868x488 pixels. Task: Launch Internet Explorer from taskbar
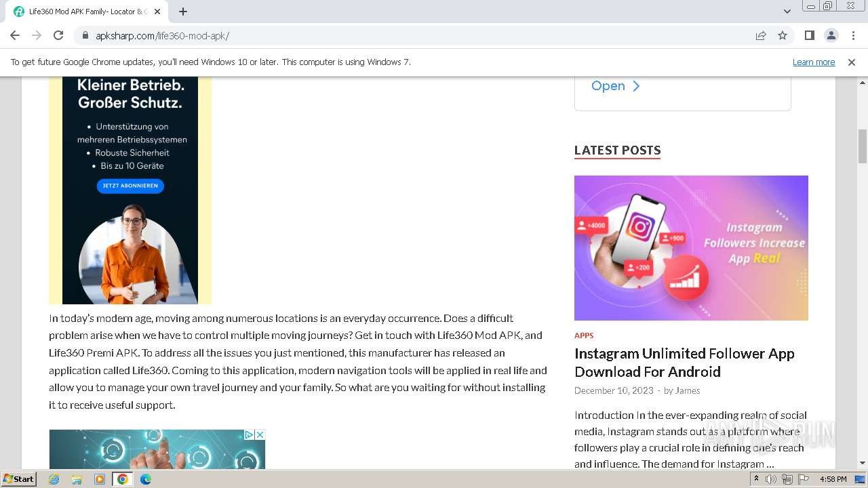pyautogui.click(x=54, y=479)
